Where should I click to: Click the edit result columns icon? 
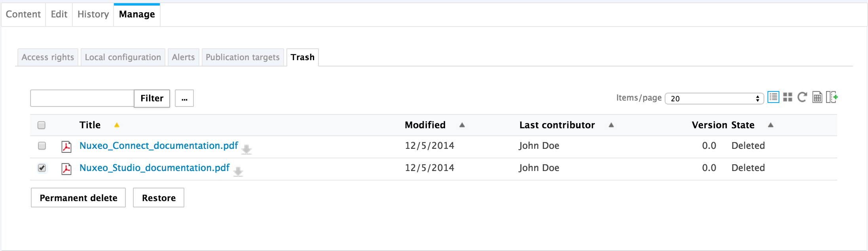coord(832,97)
